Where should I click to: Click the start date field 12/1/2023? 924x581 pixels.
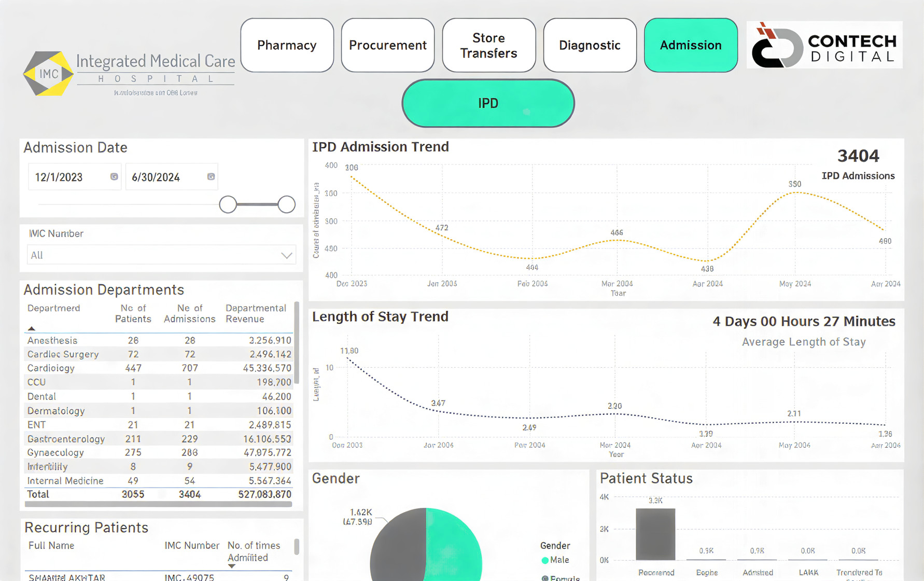pos(67,177)
